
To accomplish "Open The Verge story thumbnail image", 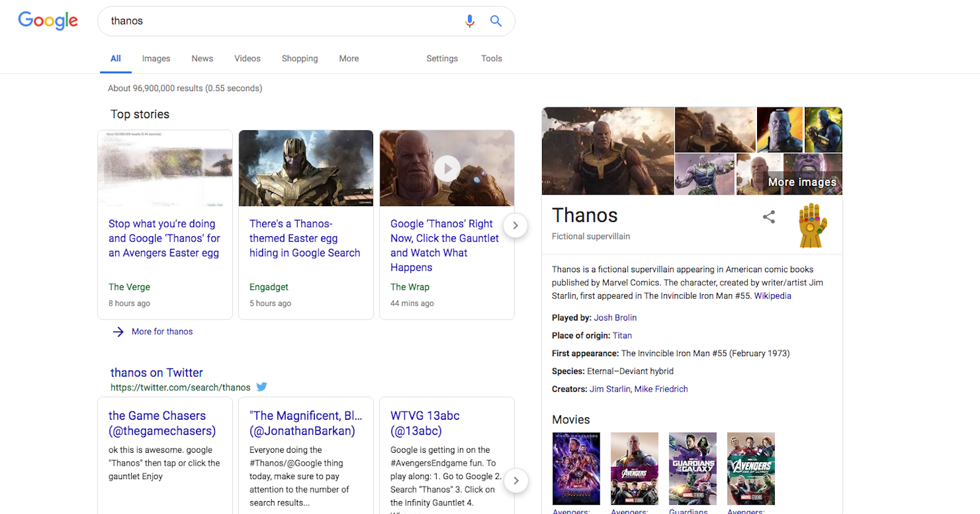I will [165, 168].
